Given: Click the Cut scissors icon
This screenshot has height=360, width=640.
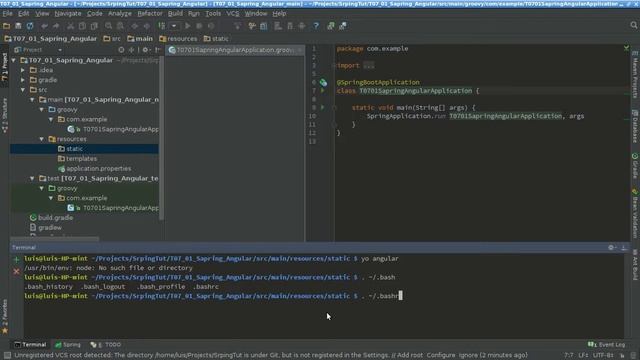Looking at the screenshot, I should [71, 26].
